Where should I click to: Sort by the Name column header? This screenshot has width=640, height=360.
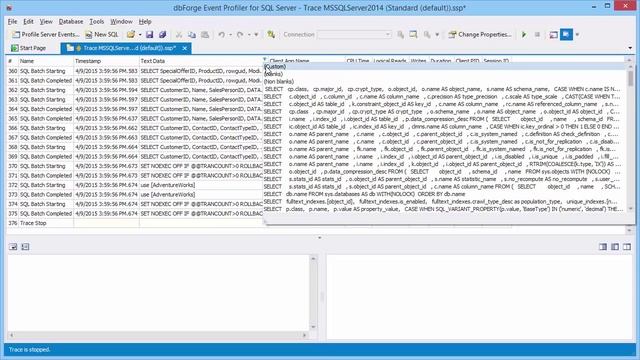(45, 61)
